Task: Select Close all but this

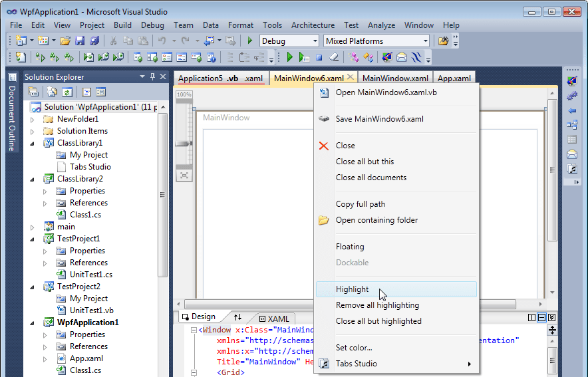Action: click(x=396, y=162)
